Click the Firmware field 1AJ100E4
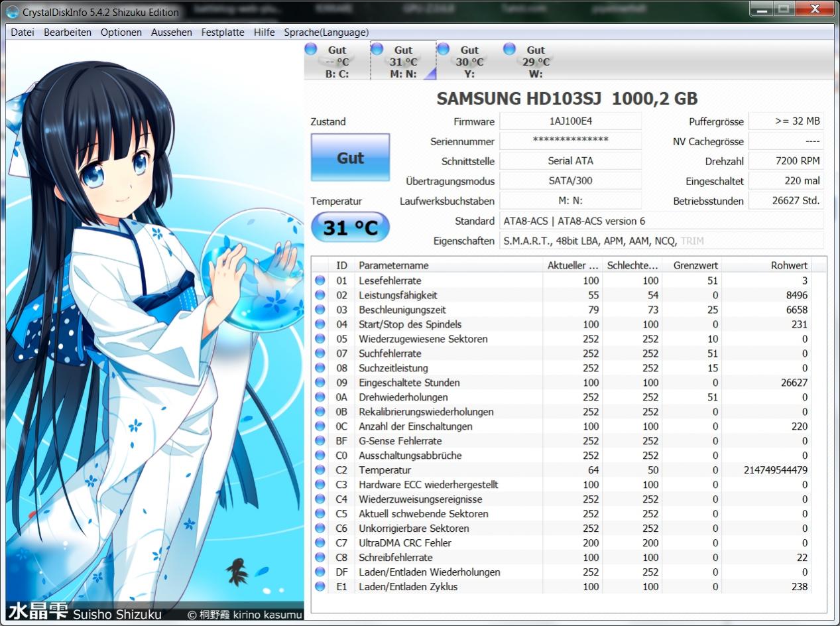The width and height of the screenshot is (840, 626). coord(570,121)
